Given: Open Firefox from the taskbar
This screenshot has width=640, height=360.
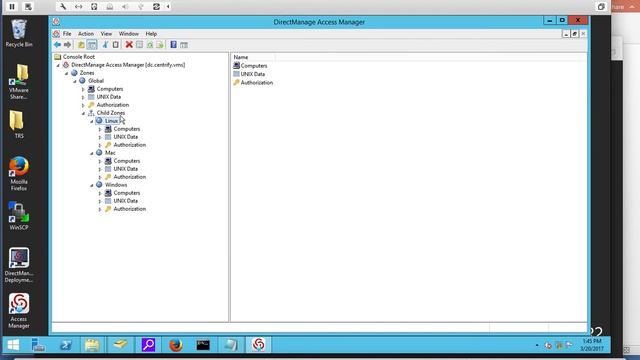Looking at the screenshot, I should pyautogui.click(x=176, y=345).
